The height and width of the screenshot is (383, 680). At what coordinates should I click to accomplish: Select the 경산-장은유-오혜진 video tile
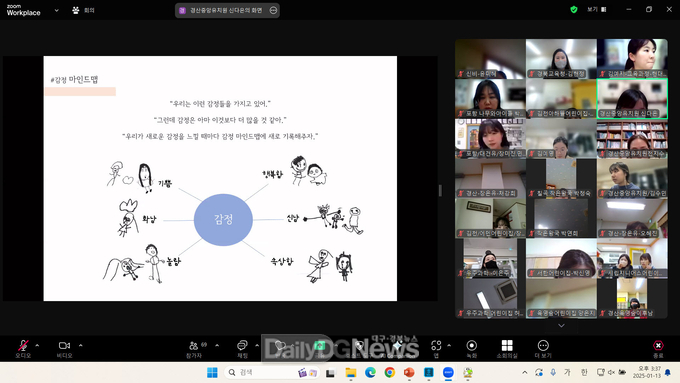click(x=632, y=218)
